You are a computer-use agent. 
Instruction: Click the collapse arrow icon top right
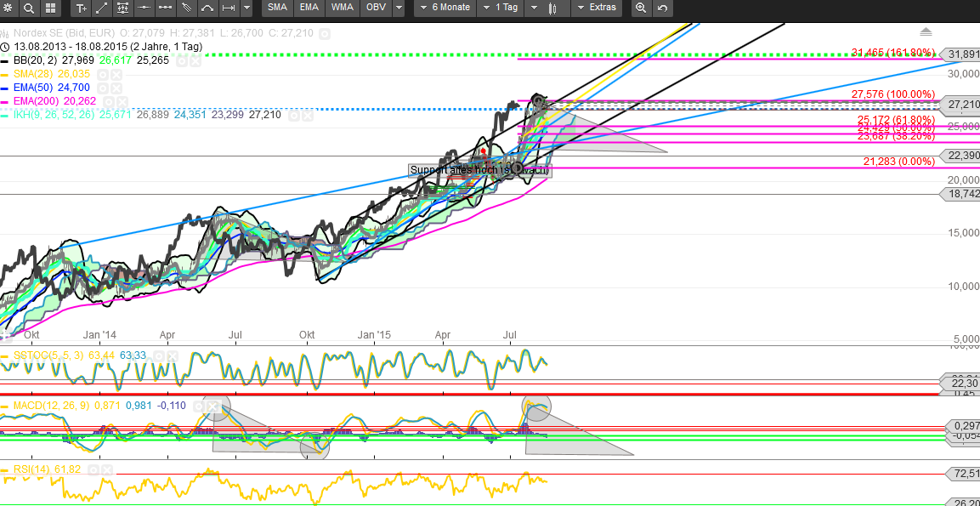click(926, 32)
